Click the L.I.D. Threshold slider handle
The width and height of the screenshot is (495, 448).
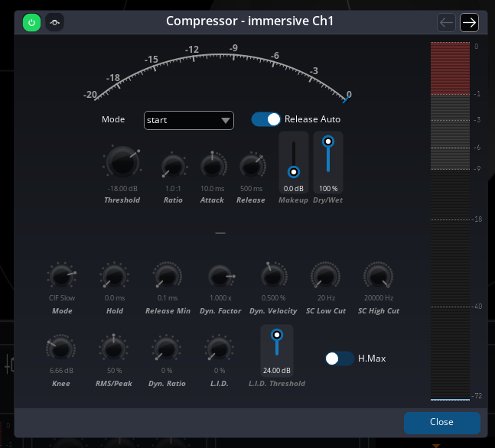click(x=277, y=335)
